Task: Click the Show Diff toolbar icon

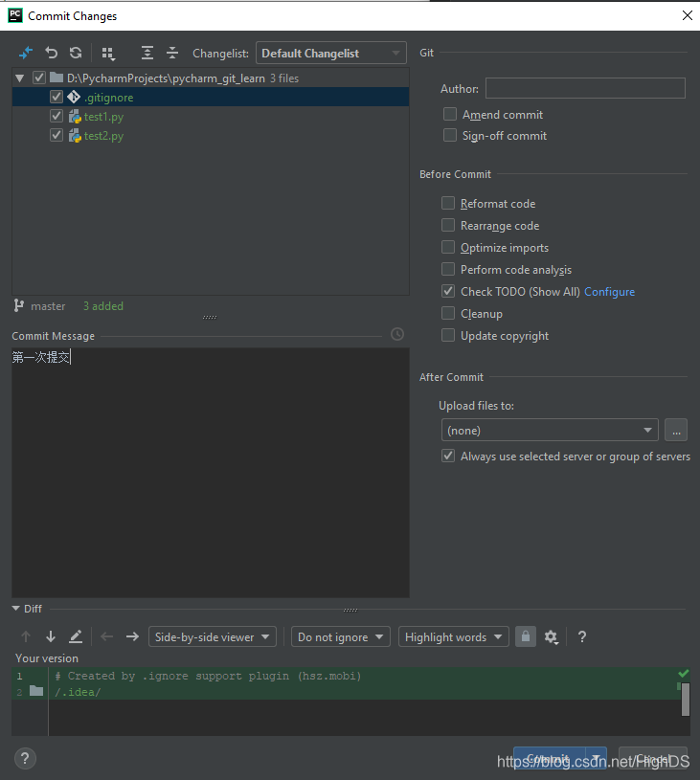Action: 26,53
